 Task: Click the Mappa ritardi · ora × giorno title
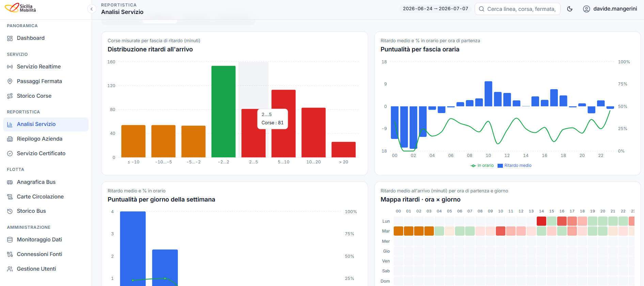click(x=421, y=200)
